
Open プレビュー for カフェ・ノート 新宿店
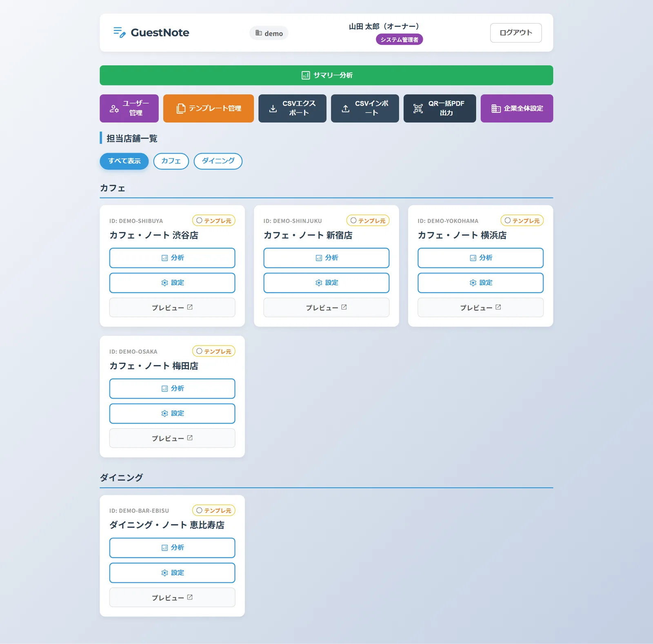(x=326, y=308)
